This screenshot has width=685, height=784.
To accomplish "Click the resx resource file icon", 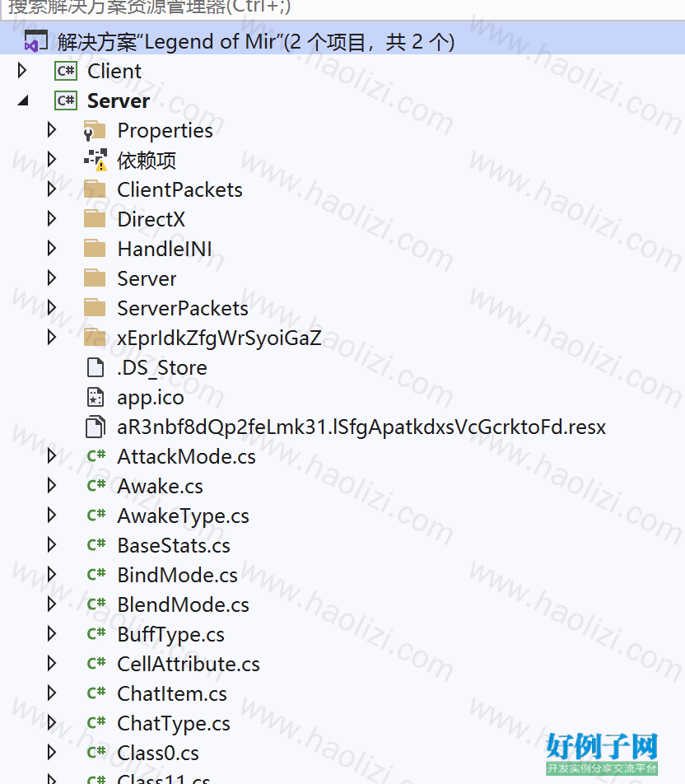I will 96,427.
